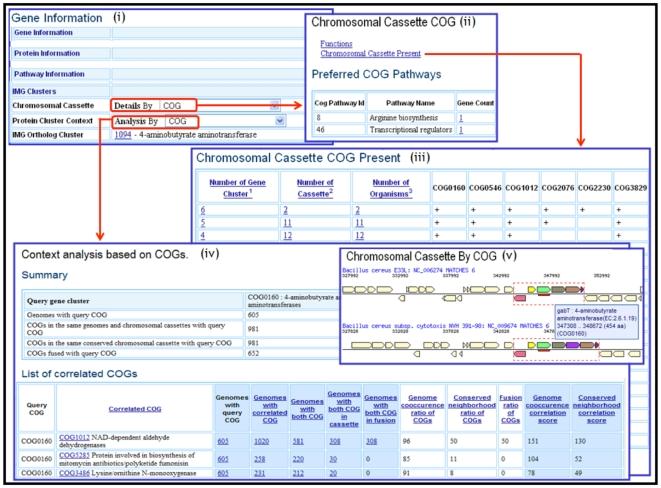Click the yellow gene arrow in the E33L cassette
Viewport: 661px width, 488px height.
(531, 289)
